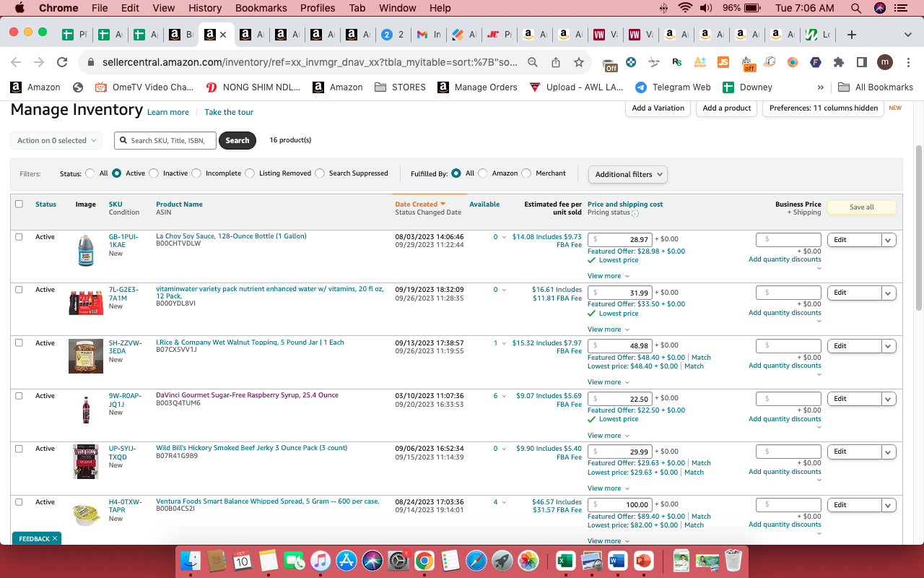This screenshot has width=924, height=578.
Task: Open the App Store from the Dock
Action: (346, 561)
